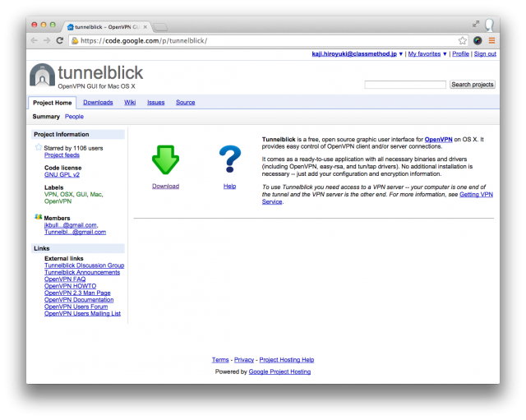The height and width of the screenshot is (420, 526).
Task: Open the OpenVPN FAQ external link
Action: 65,279
